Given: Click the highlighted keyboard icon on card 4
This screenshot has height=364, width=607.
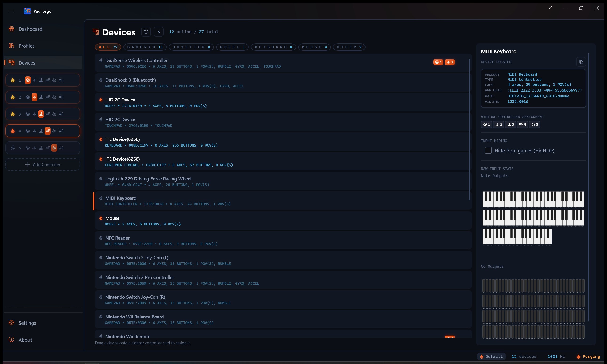Looking at the screenshot, I should click(48, 131).
